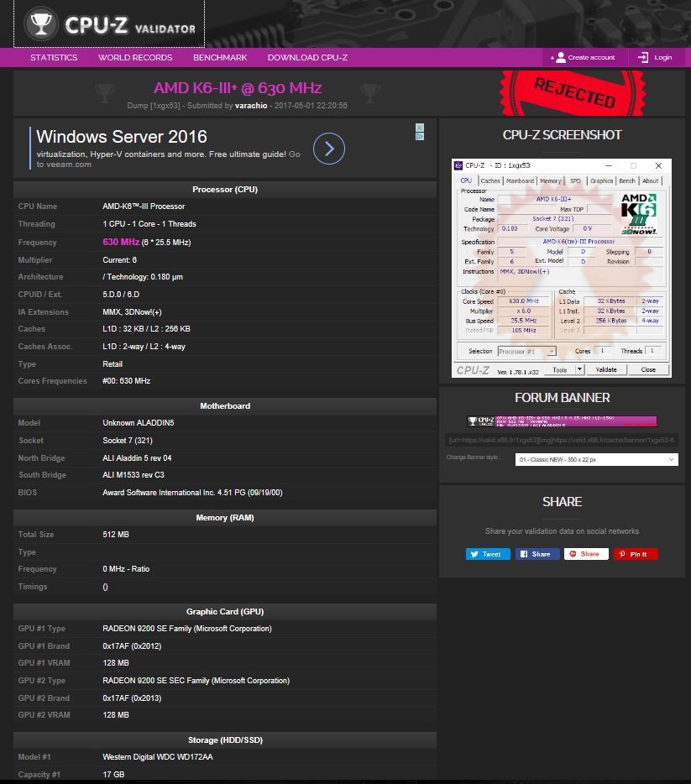Click the AdChoices icon on the ad

(420, 136)
